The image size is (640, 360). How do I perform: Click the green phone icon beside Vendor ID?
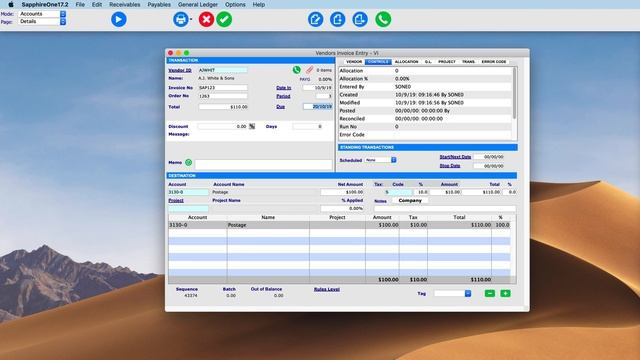(x=297, y=70)
